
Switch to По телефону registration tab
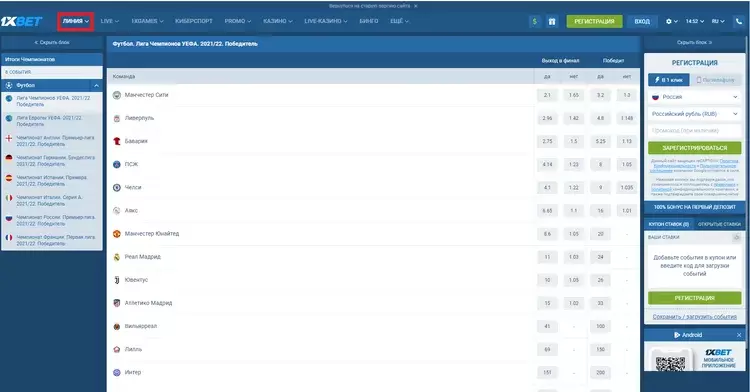click(x=716, y=80)
